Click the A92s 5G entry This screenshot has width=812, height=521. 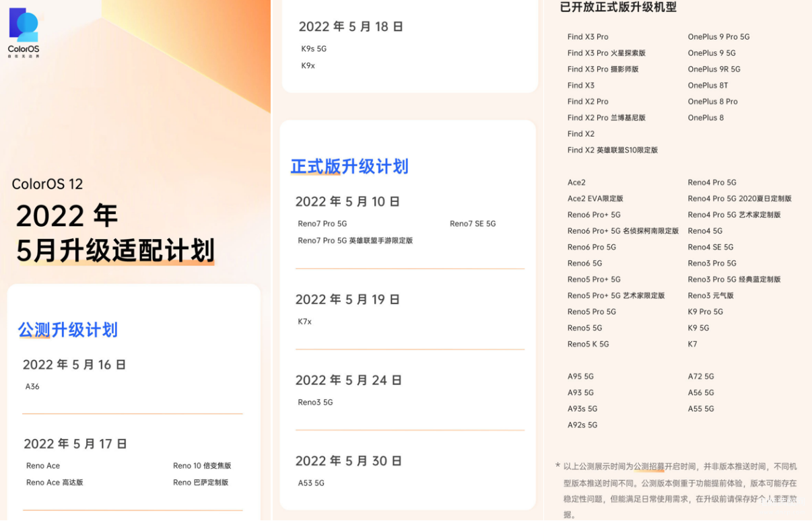coord(582,425)
